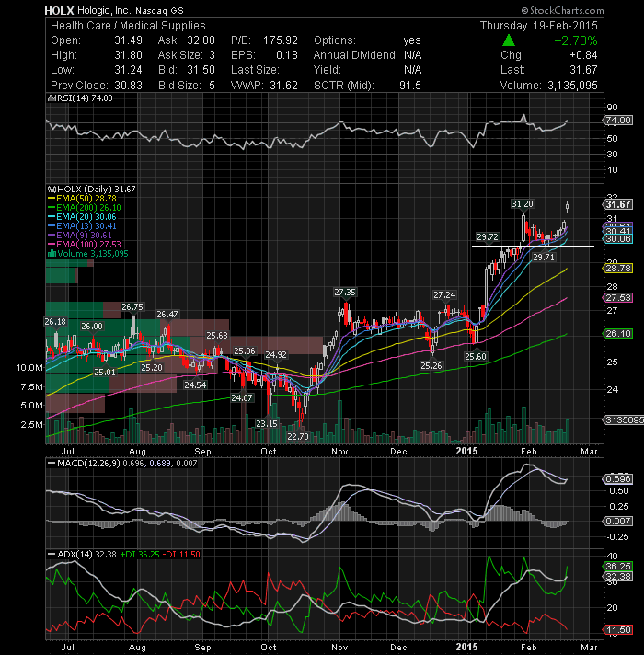The image size is (644, 655).
Task: Click the EMA(100) 27.53 legend entry
Action: pyautogui.click(x=85, y=245)
